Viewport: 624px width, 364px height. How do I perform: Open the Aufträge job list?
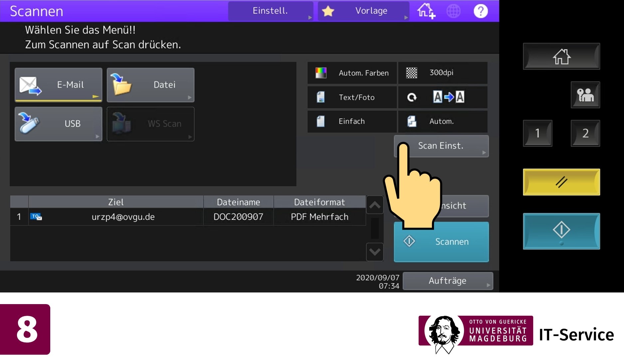(x=448, y=281)
